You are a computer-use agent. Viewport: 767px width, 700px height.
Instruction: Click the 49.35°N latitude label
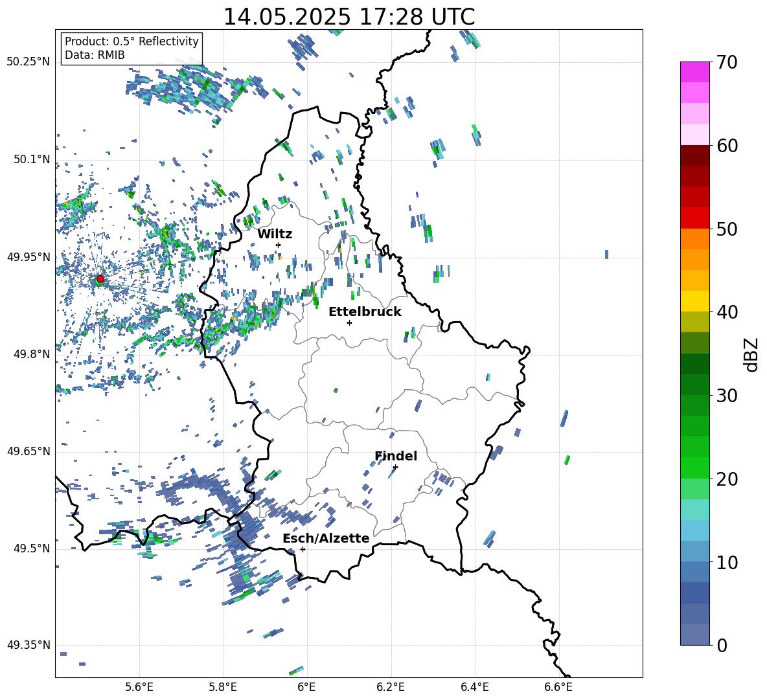29,645
